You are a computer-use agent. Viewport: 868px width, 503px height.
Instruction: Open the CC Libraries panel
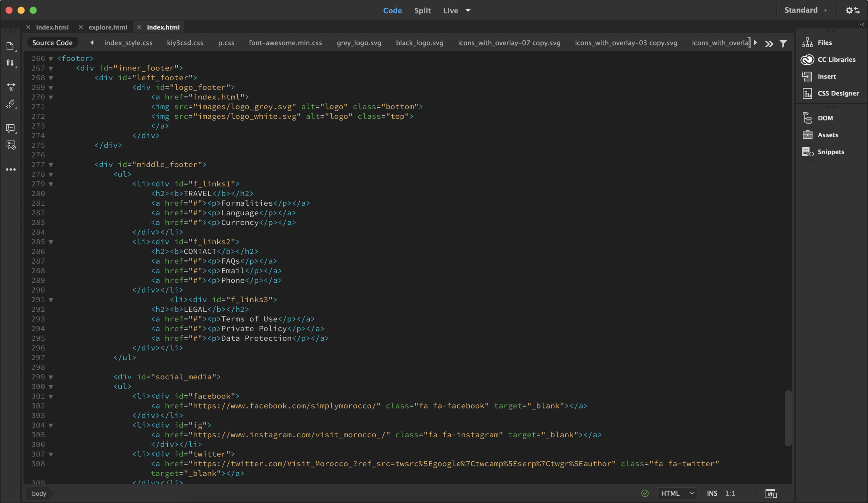(836, 59)
